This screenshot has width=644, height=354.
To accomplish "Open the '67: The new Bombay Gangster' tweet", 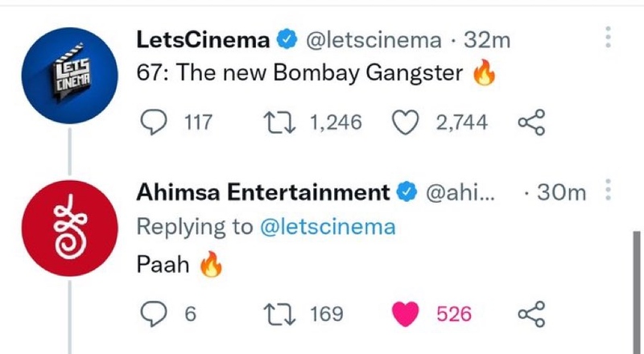I will (x=301, y=75).
